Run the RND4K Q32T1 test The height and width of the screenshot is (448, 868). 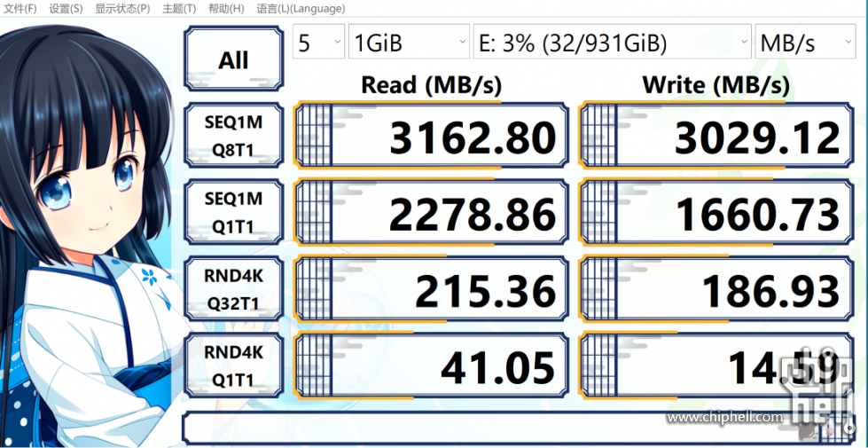point(233,288)
